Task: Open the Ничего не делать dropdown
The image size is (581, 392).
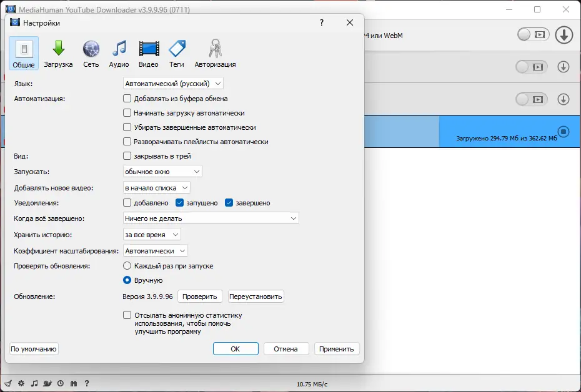Action: [x=211, y=218]
